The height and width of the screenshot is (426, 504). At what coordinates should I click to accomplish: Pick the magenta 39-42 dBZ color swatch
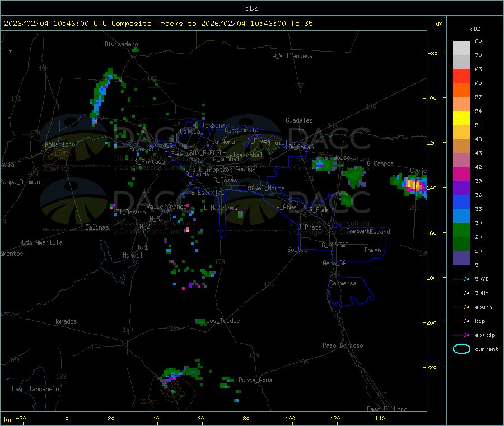[x=461, y=174]
